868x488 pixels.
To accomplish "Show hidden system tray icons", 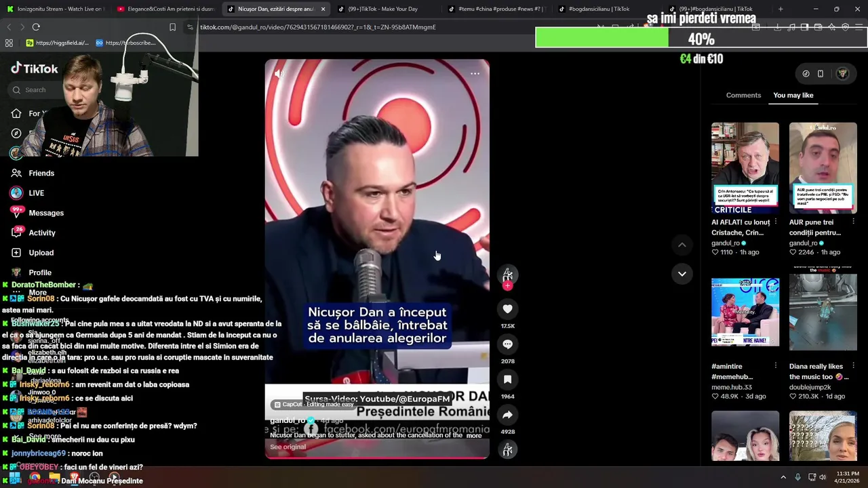I will click(783, 477).
